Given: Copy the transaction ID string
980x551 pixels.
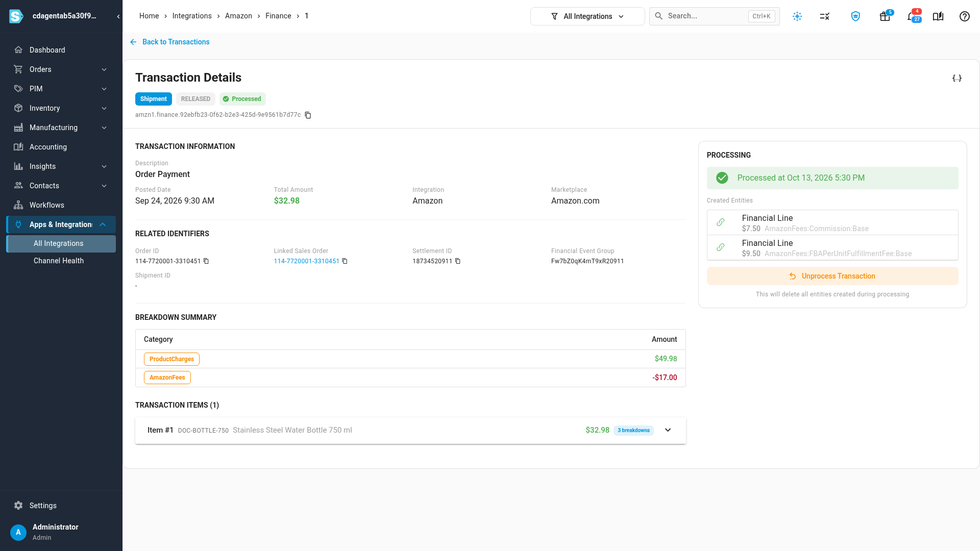Looking at the screenshot, I should pyautogui.click(x=308, y=115).
